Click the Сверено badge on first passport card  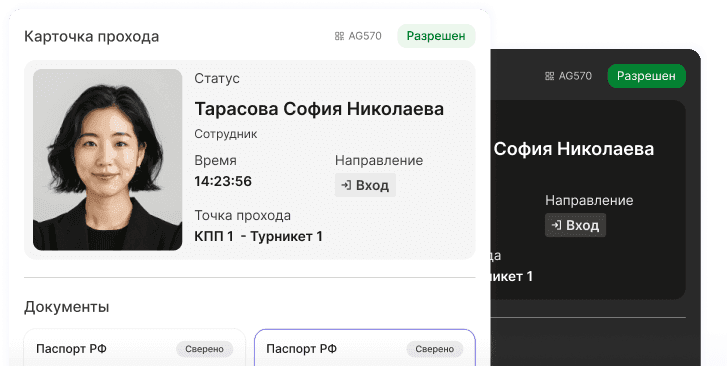pos(204,349)
